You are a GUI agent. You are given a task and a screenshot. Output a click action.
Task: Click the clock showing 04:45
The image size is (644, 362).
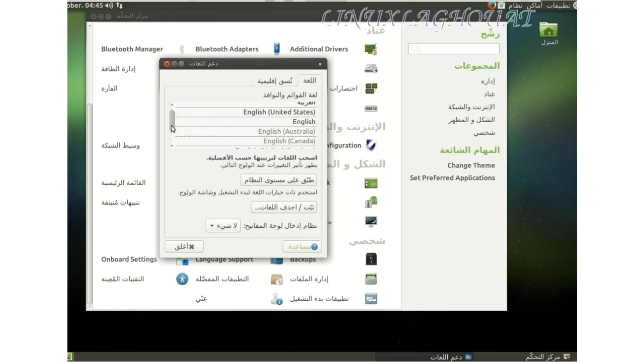85,6
